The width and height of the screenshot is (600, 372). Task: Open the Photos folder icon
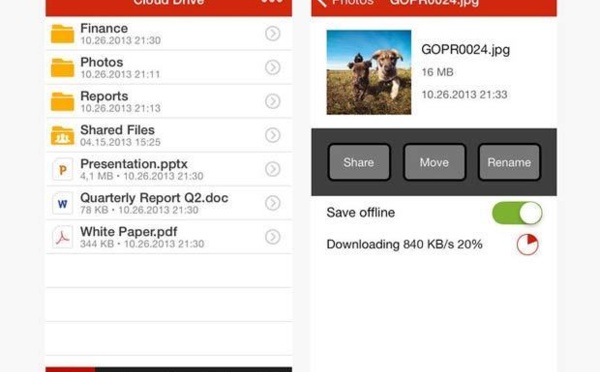point(62,67)
